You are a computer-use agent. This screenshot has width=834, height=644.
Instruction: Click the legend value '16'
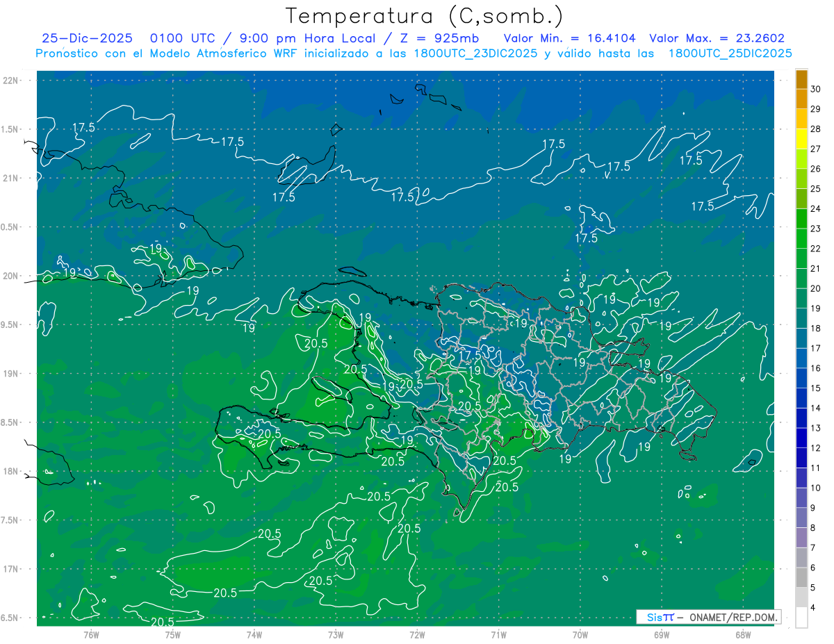pyautogui.click(x=817, y=368)
